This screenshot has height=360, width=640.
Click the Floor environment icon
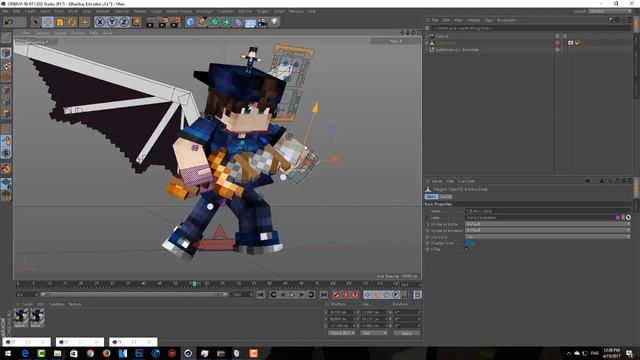click(x=250, y=22)
